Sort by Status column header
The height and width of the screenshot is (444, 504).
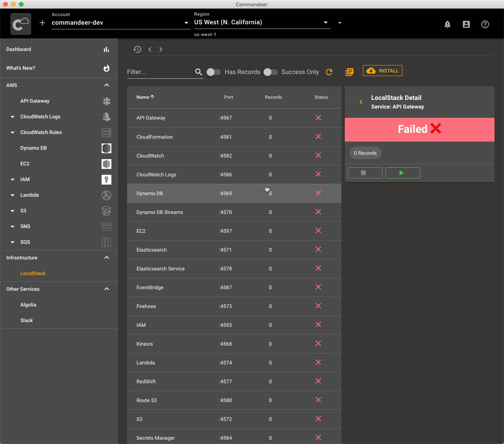pos(321,97)
